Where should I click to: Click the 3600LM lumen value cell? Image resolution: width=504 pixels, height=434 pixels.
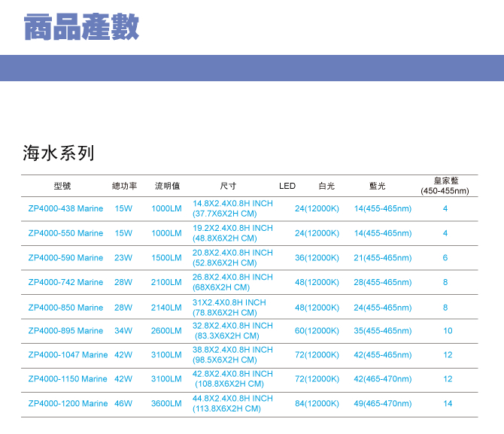click(167, 404)
